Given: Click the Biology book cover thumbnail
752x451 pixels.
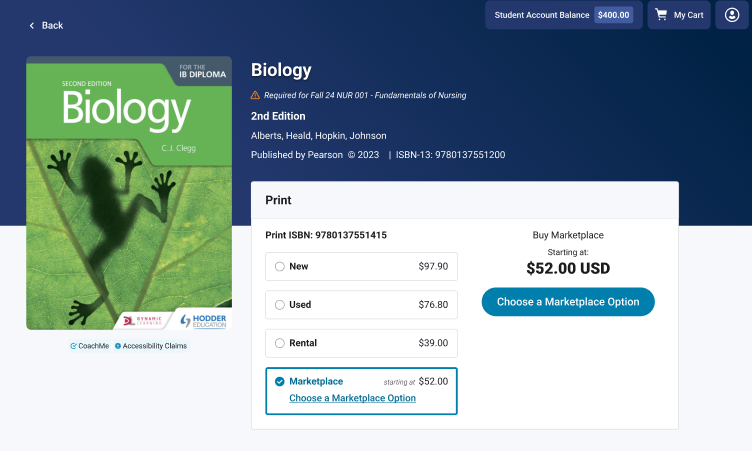Looking at the screenshot, I should click(129, 193).
